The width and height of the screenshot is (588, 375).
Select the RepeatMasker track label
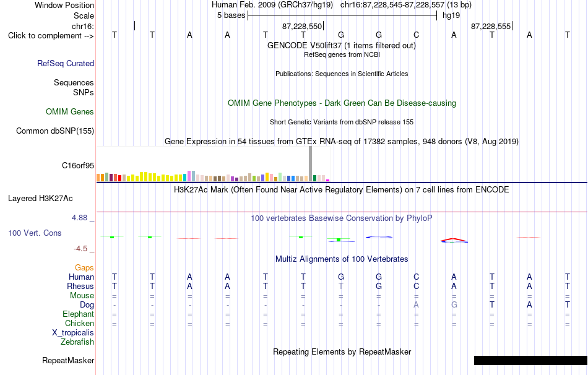pyautogui.click(x=68, y=360)
